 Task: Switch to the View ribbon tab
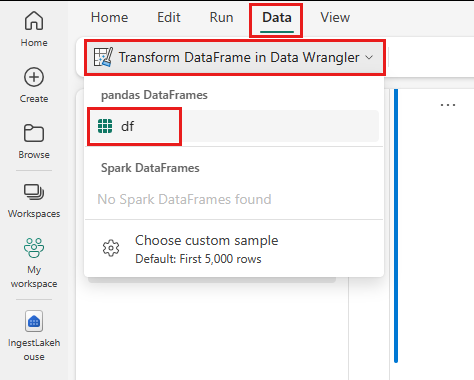335,17
